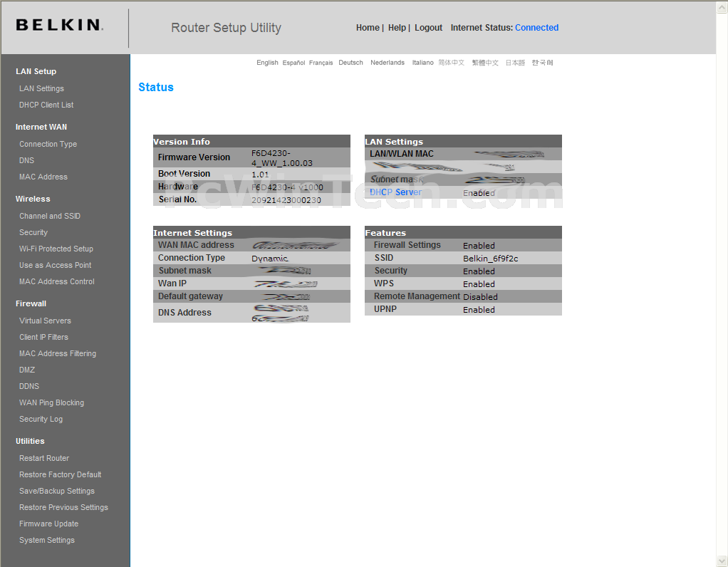
Task: Open MAC Address Control
Action: (x=57, y=282)
